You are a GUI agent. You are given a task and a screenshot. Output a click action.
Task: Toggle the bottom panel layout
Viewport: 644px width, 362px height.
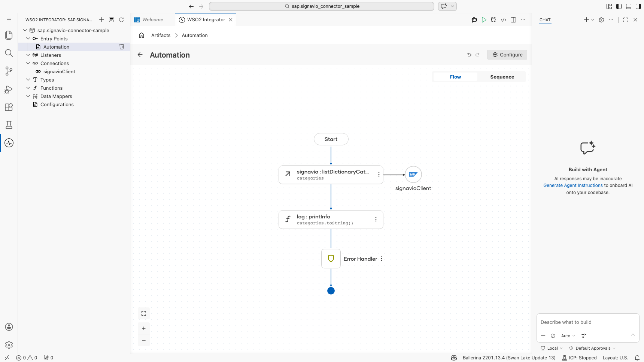[x=629, y=6]
